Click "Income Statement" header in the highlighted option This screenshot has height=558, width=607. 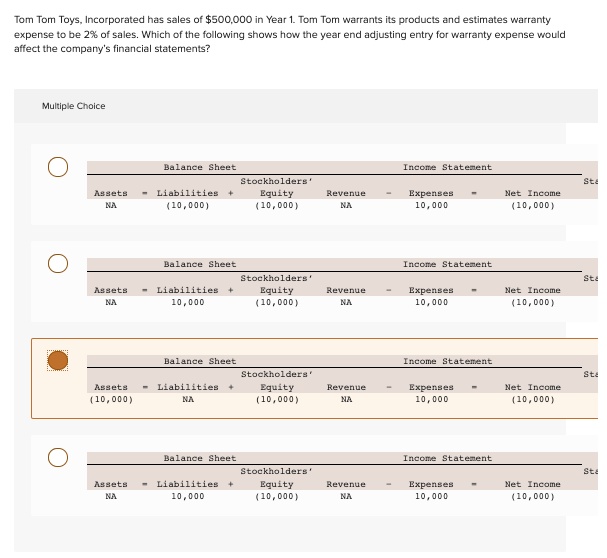(448, 361)
